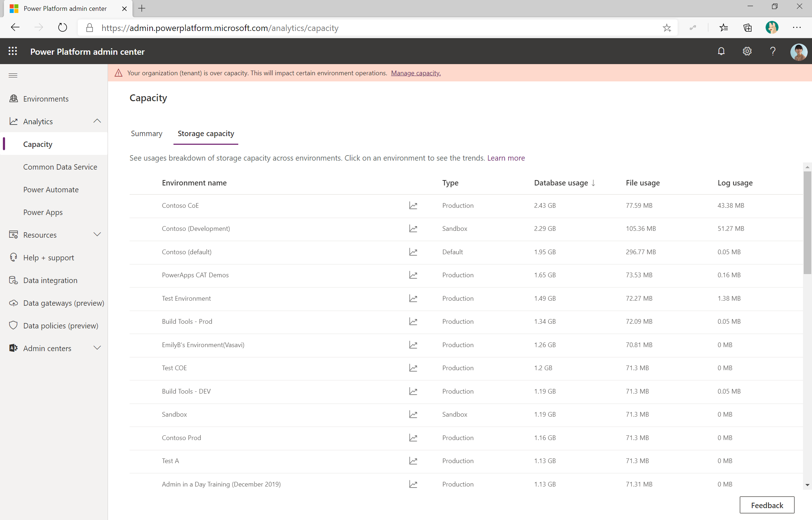Switch to the Summary tab
This screenshot has width=812, height=520.
point(146,133)
